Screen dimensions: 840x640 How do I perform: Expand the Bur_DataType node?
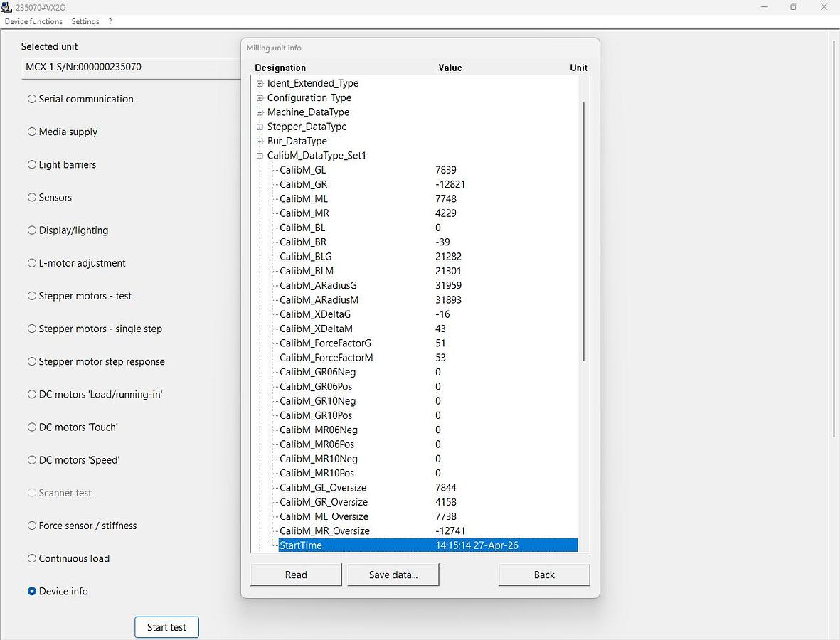click(260, 141)
